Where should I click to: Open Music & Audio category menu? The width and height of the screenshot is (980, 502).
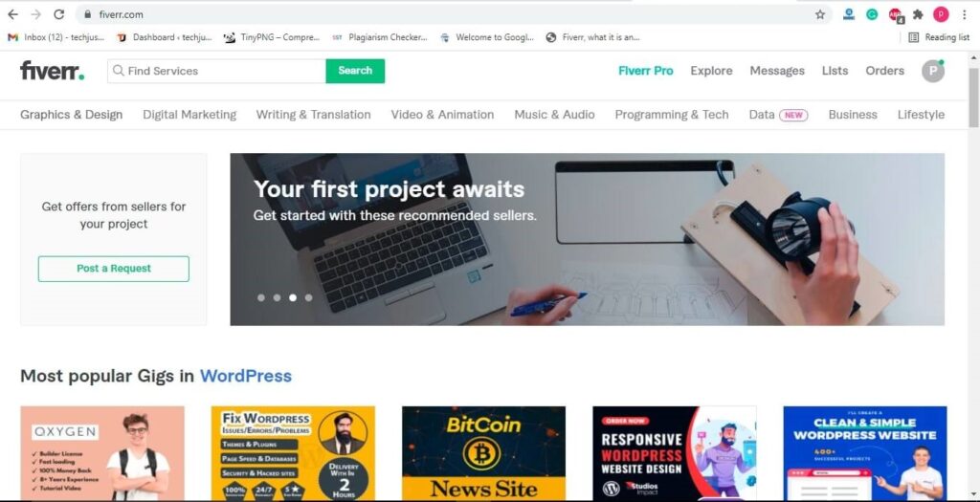(554, 115)
